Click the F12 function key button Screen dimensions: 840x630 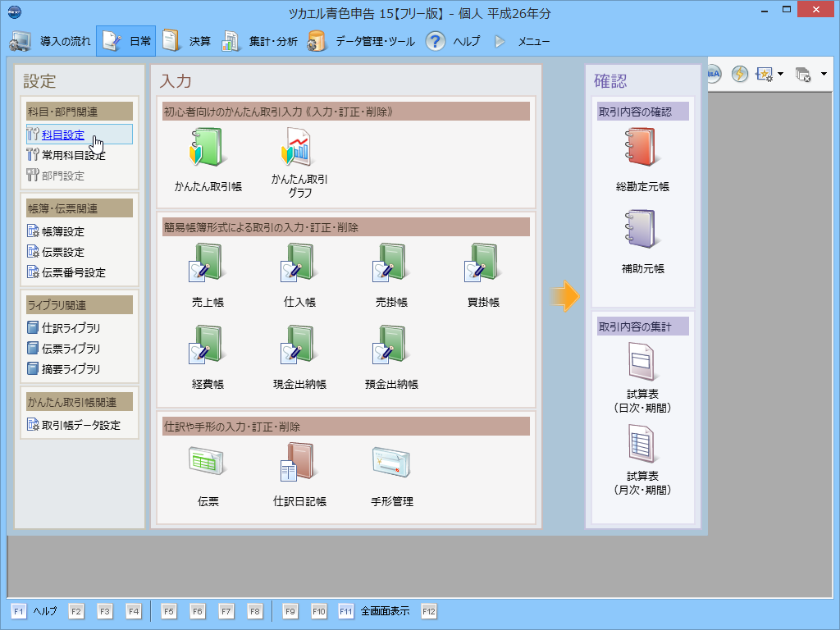428,611
